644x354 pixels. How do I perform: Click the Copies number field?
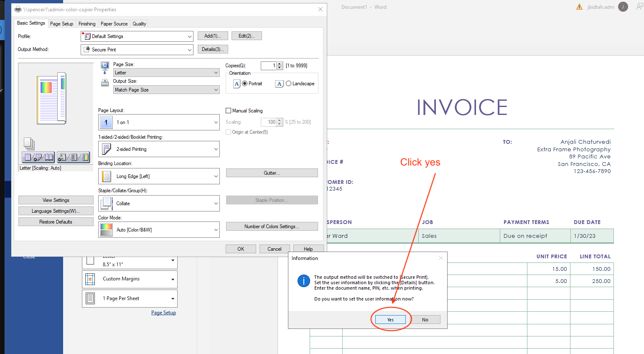pyautogui.click(x=268, y=66)
